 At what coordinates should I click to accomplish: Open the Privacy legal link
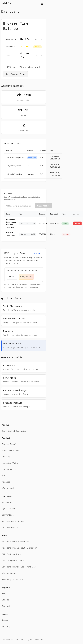[x=6, y=627]
